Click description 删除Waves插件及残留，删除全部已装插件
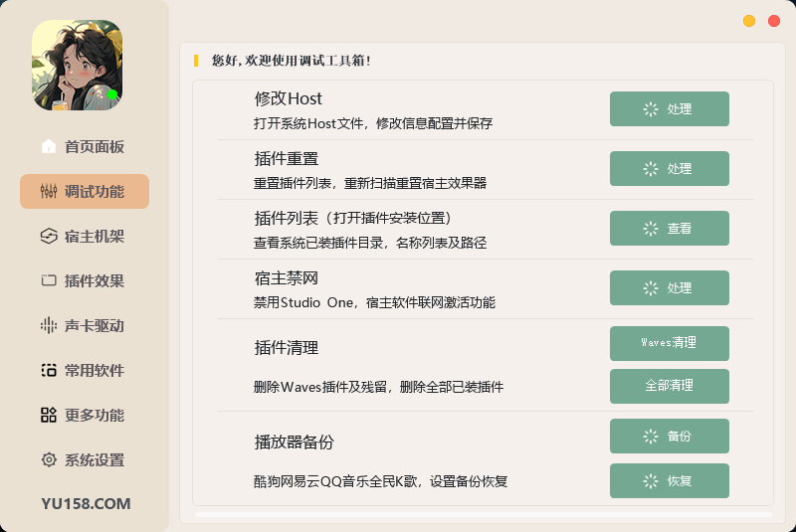Screen dimensions: 796x532 coord(379,387)
